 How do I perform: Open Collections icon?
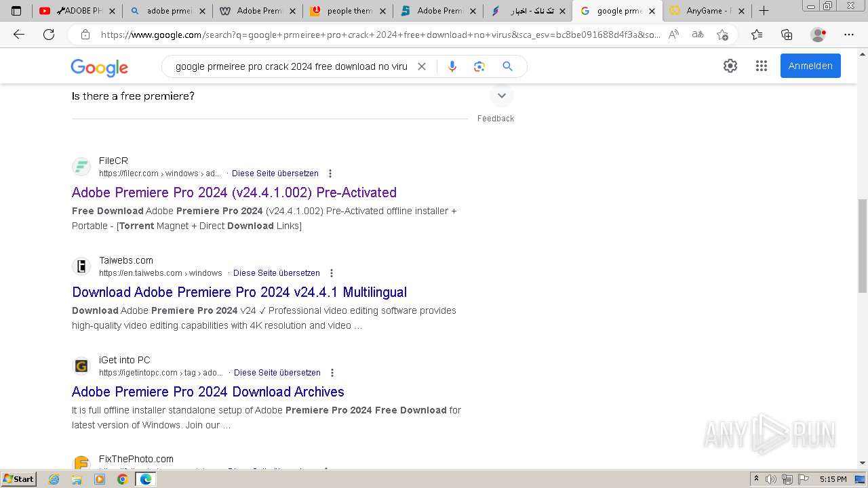pyautogui.click(x=787, y=35)
